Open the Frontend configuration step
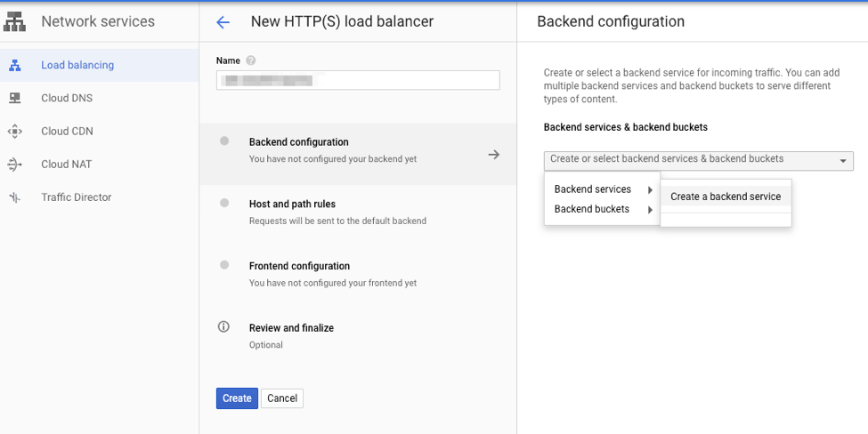 (299, 267)
